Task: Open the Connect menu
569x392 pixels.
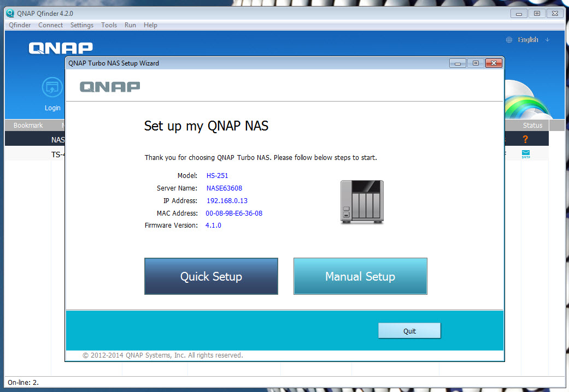Action: [50, 25]
